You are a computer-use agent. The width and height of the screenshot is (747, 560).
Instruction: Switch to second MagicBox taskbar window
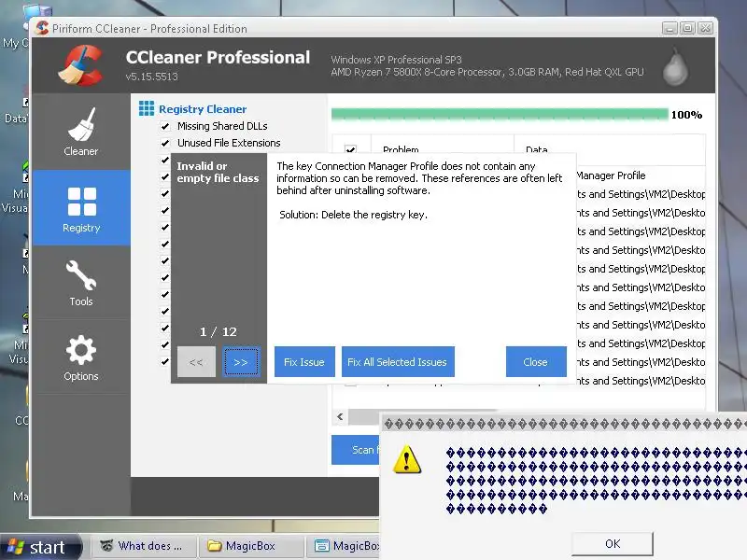344,546
